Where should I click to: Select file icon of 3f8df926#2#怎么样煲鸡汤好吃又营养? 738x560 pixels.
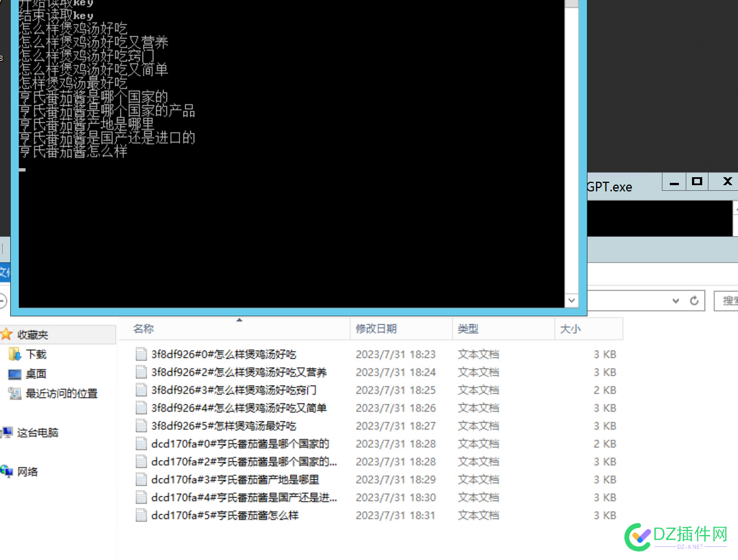(x=141, y=372)
